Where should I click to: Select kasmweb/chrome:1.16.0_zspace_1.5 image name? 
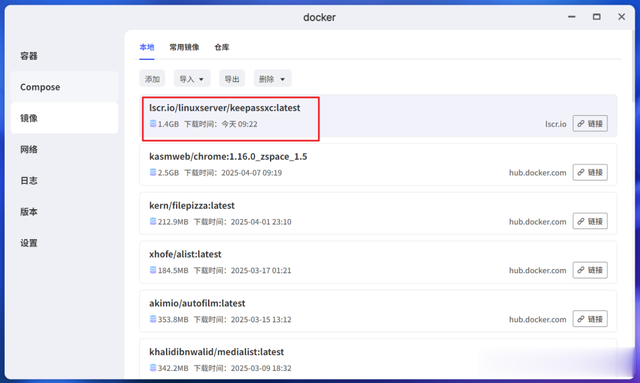pos(228,157)
